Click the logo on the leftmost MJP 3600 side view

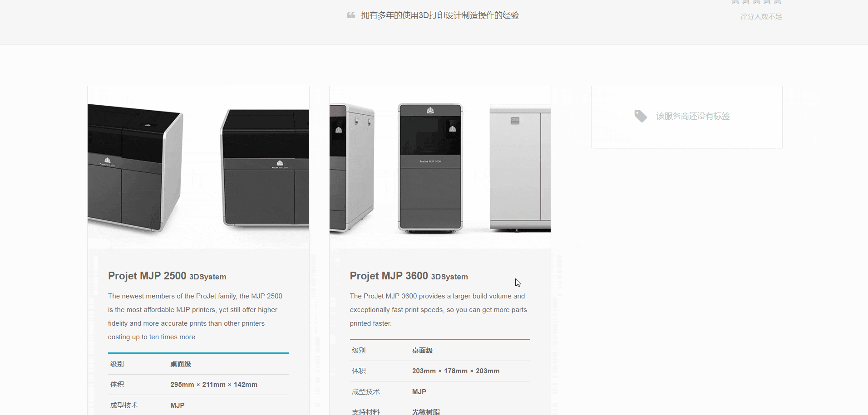(338, 130)
